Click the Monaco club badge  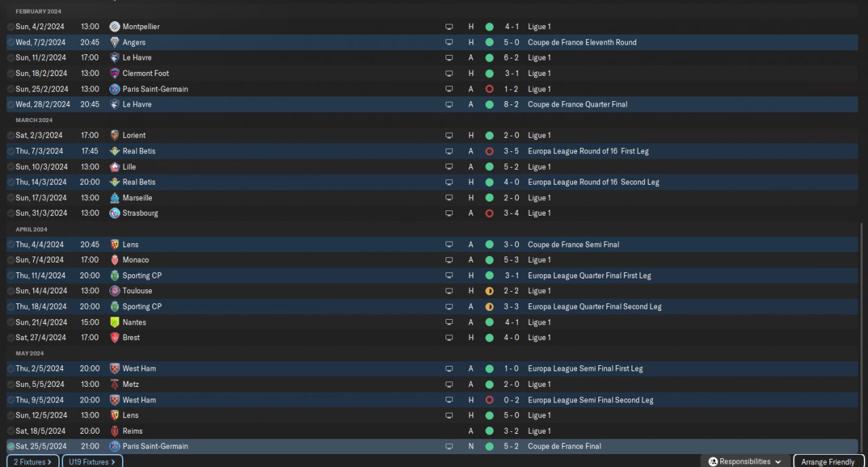pyautogui.click(x=115, y=260)
